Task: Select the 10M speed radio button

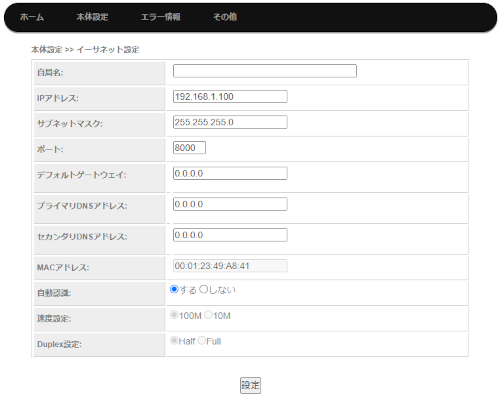Action: (208, 315)
